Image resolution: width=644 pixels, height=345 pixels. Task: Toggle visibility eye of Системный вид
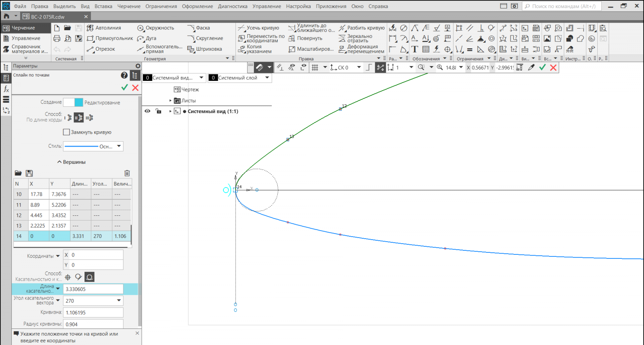(148, 111)
